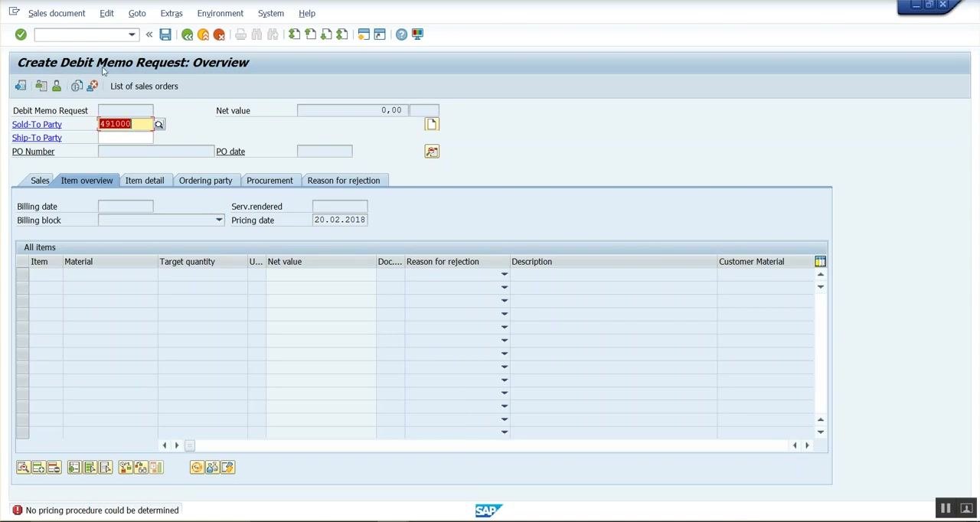Switch to the Item detail tab

(145, 181)
